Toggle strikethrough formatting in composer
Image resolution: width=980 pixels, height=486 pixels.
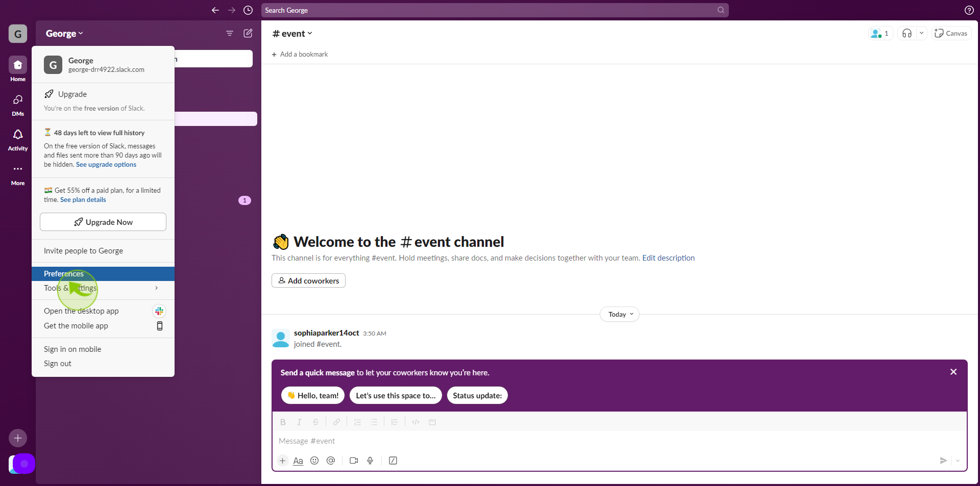point(315,422)
